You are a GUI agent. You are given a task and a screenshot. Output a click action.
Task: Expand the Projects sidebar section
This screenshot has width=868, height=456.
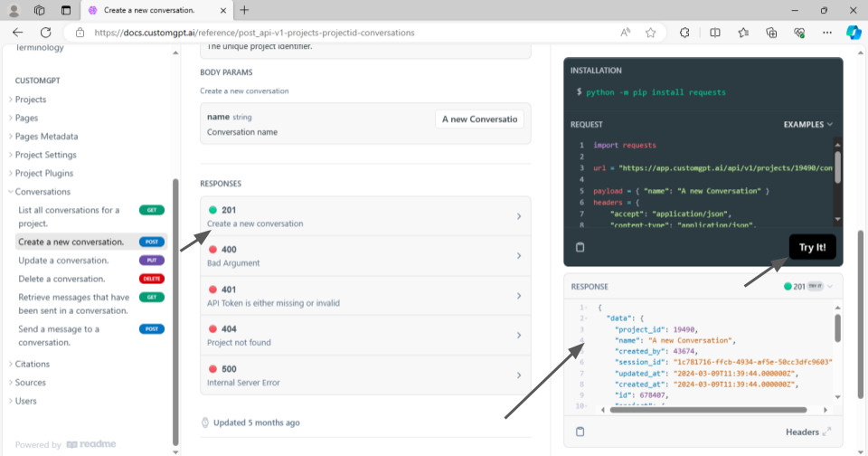point(31,100)
